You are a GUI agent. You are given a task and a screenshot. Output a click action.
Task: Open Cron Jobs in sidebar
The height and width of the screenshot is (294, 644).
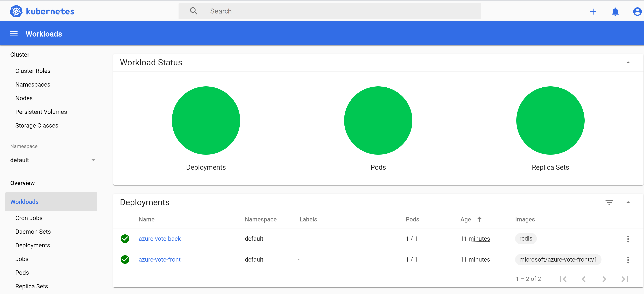(x=29, y=218)
